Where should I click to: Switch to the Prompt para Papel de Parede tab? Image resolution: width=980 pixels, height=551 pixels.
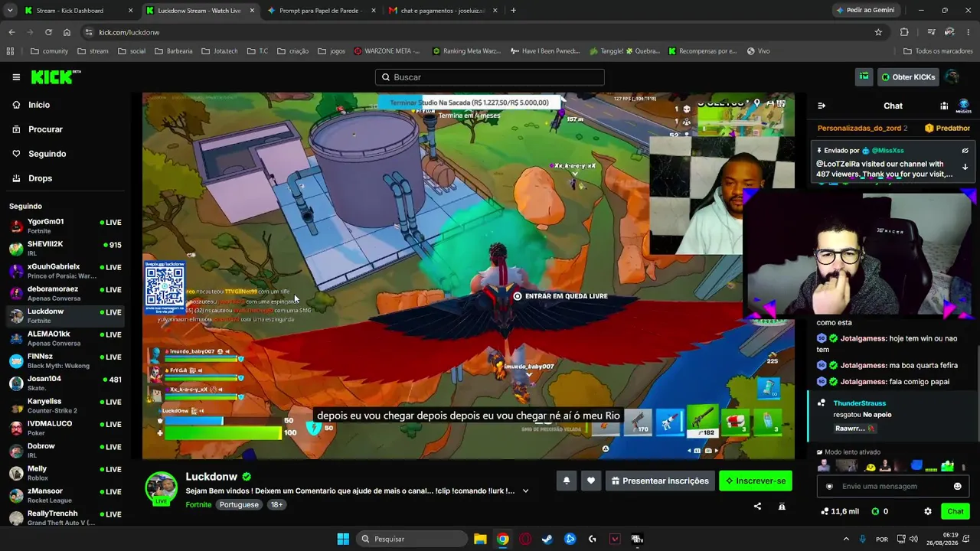tap(320, 11)
